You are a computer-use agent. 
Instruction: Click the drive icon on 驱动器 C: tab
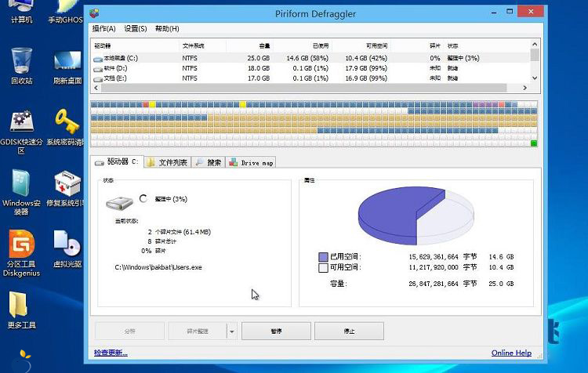pos(100,163)
